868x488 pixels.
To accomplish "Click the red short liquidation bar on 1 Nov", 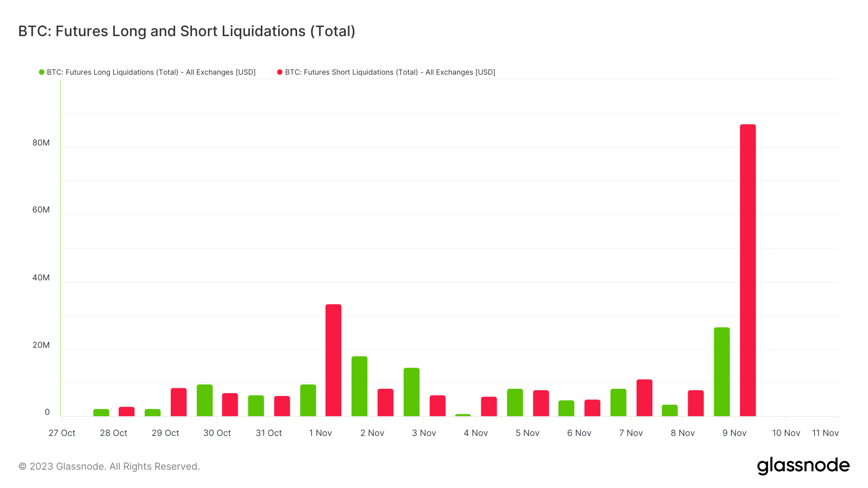I will pyautogui.click(x=333, y=360).
